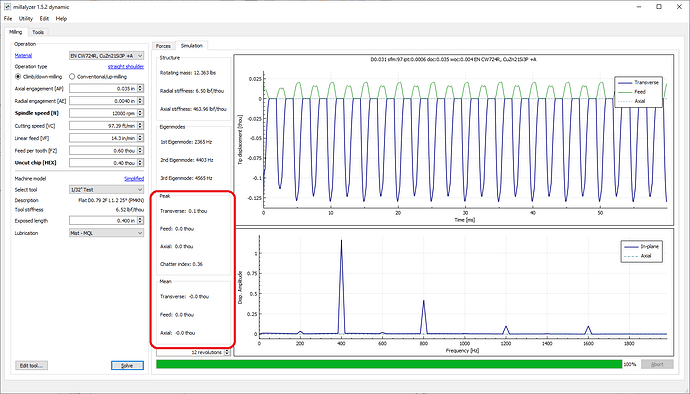Screen dimensions: 690x394
Task: Adjust Linear feed stepper arrows
Action: pyautogui.click(x=140, y=138)
